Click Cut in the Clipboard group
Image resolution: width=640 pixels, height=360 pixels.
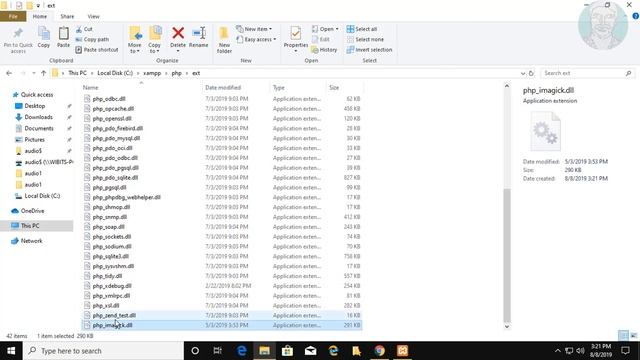[84, 29]
